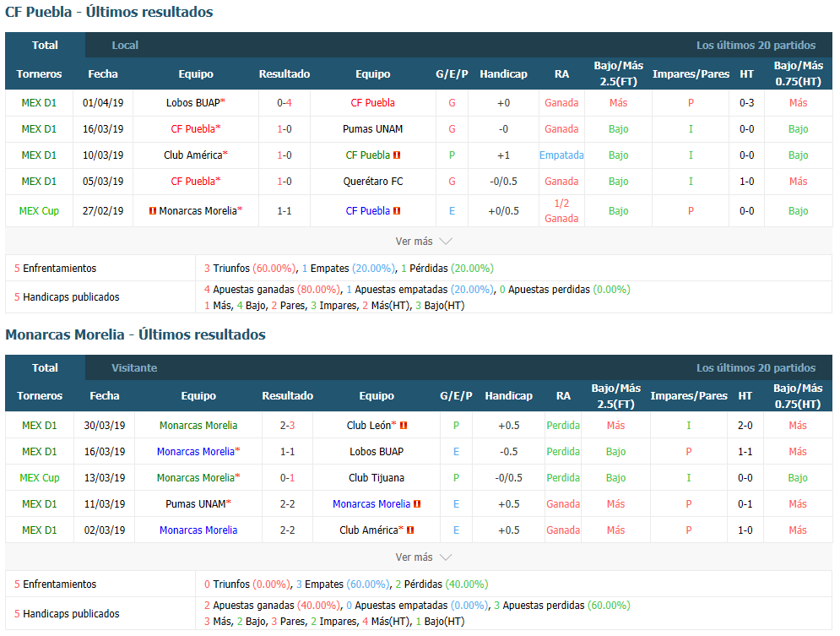The image size is (840, 636).
Task: Click red card icon after CF Puebla, 27/02/19 row
Action: pos(397,211)
